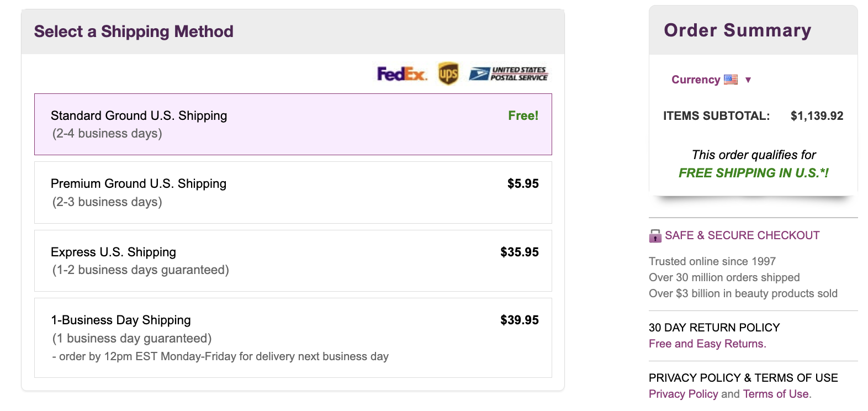The height and width of the screenshot is (411, 868).
Task: Open the Privacy Policy link
Action: click(684, 394)
